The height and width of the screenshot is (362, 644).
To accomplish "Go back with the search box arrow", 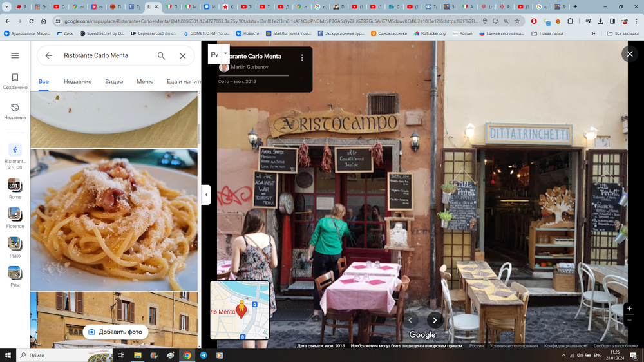I will (x=48, y=55).
